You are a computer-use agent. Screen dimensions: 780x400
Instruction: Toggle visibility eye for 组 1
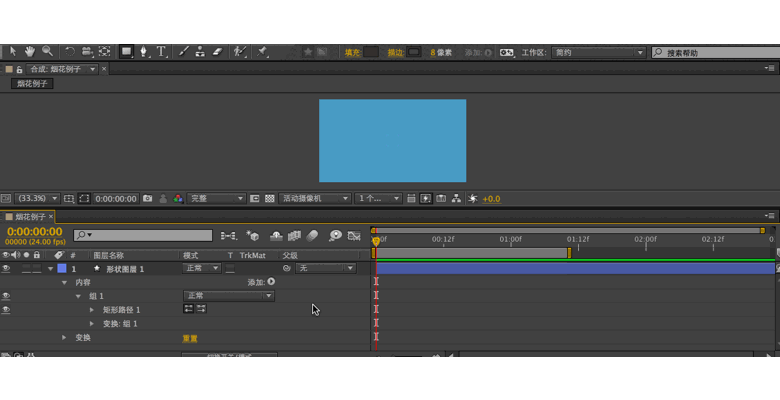(x=6, y=296)
